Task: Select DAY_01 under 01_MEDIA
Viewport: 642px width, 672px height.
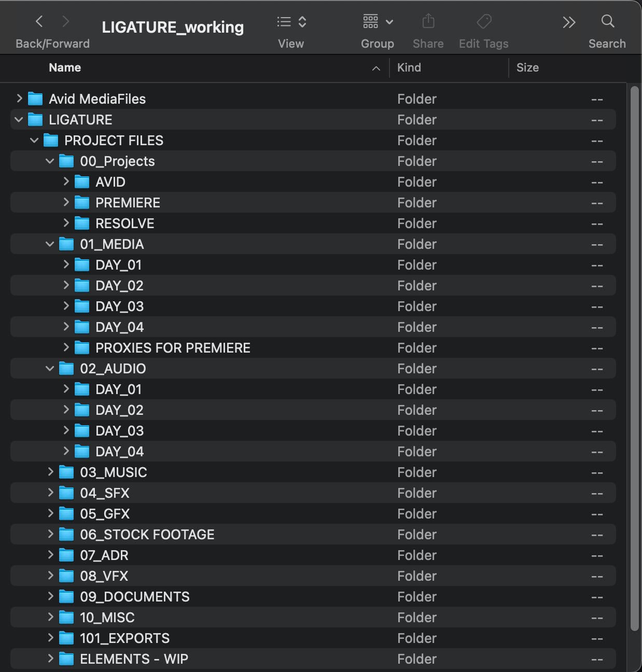Action: point(313,264)
